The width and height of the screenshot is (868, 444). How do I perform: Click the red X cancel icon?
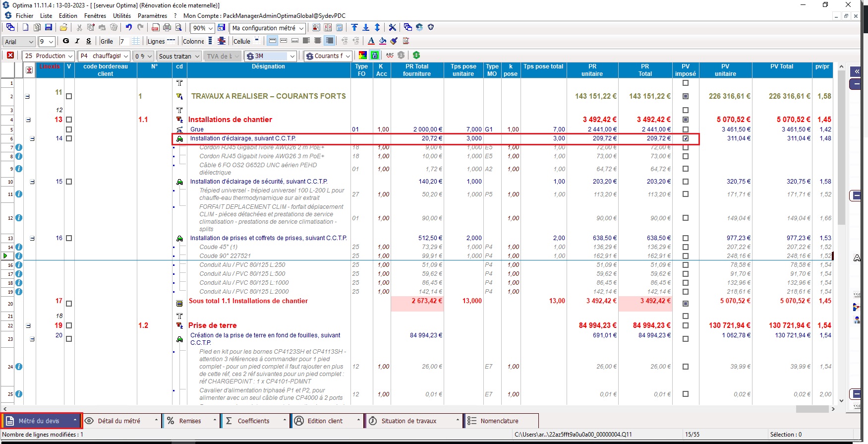click(x=10, y=56)
